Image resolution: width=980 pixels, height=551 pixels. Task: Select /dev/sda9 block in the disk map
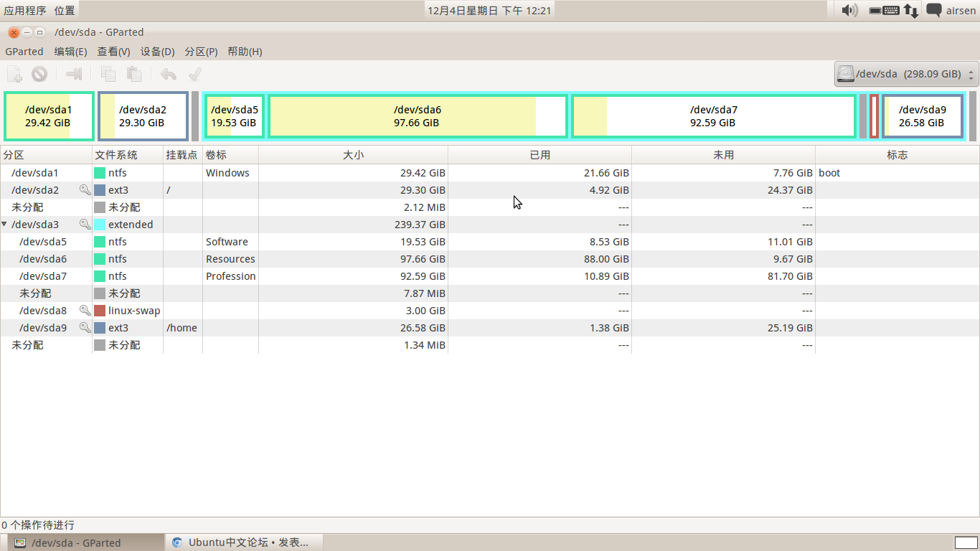tap(923, 116)
